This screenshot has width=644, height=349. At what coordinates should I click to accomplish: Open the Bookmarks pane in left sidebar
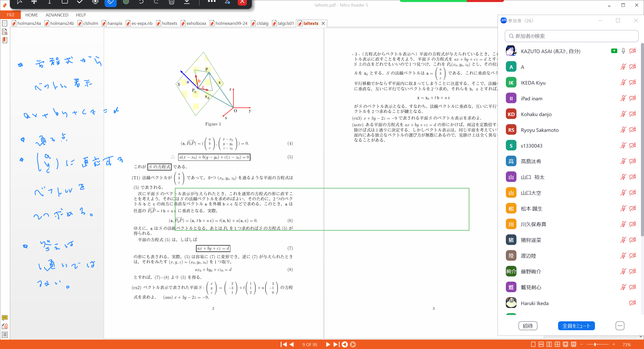click(x=5, y=40)
